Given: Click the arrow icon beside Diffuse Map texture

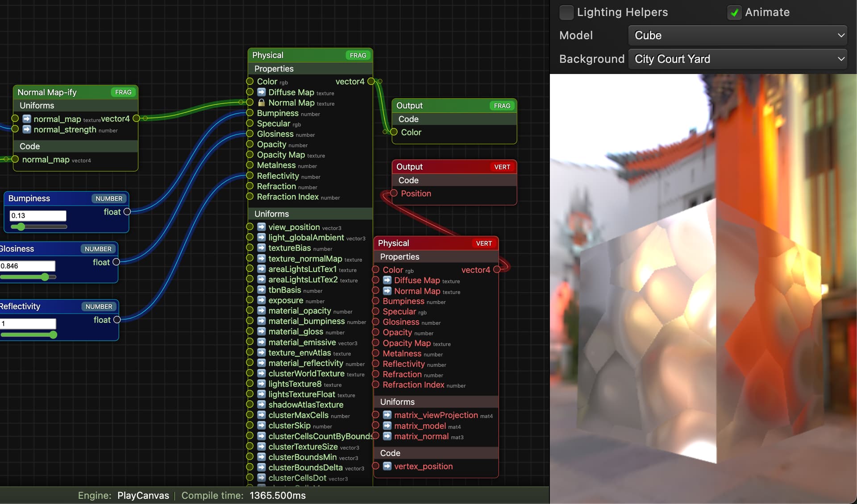Looking at the screenshot, I should point(261,92).
